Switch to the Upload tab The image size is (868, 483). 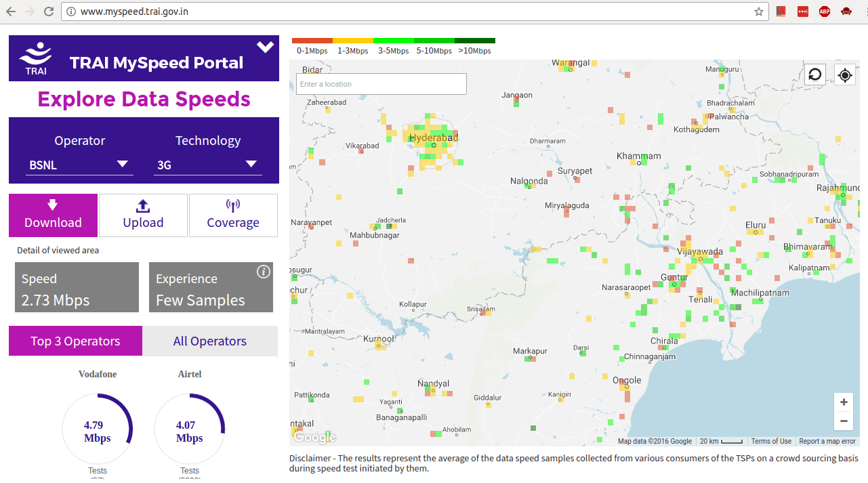[143, 215]
